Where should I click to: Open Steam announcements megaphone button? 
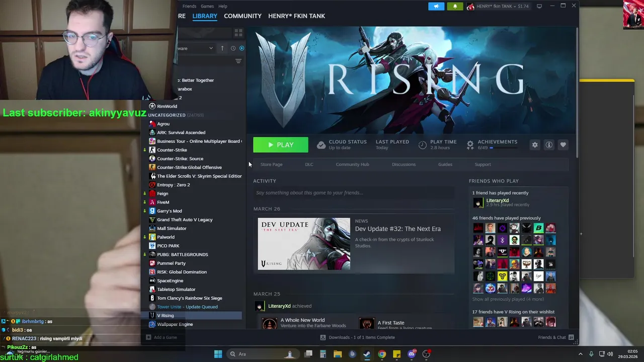[436, 6]
